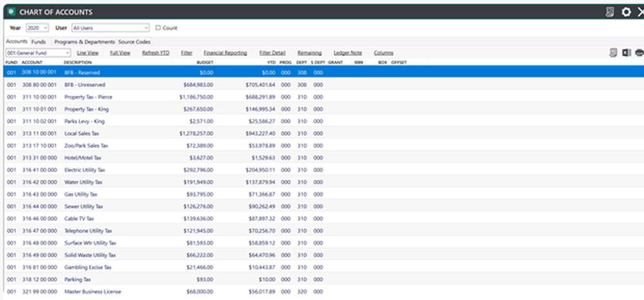644x300 pixels.
Task: Select the BFB - Reserved row
Action: pyautogui.click(x=324, y=72)
